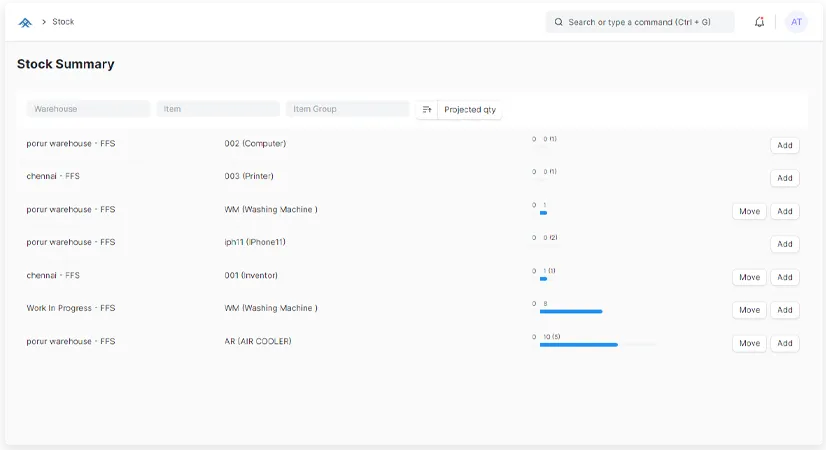Open the Projected qty sort dropdown
The image size is (826, 450).
[x=470, y=109]
